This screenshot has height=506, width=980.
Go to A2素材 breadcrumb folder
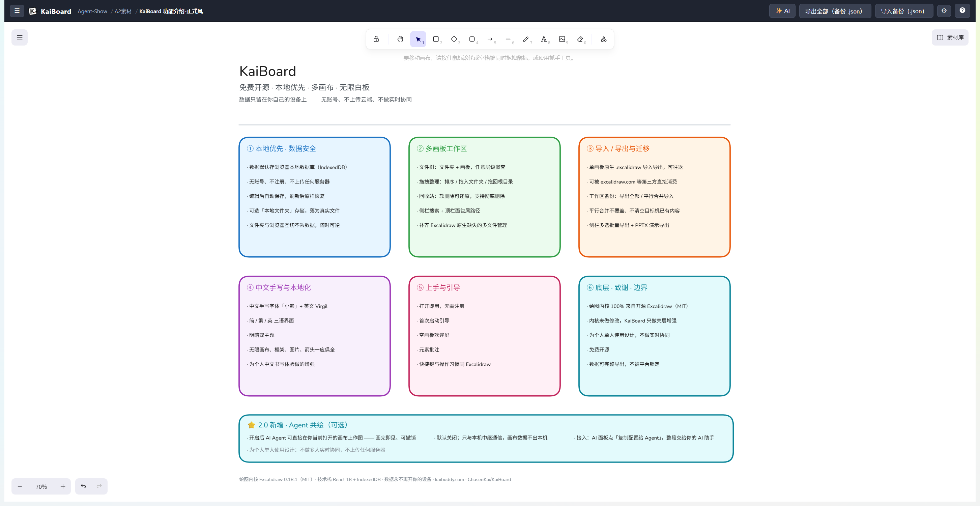point(123,11)
